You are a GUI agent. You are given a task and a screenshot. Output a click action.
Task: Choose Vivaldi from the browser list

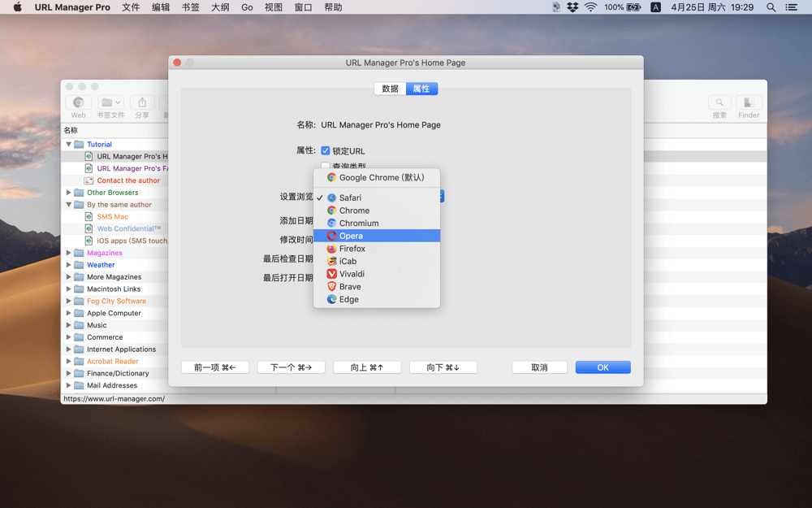377,274
